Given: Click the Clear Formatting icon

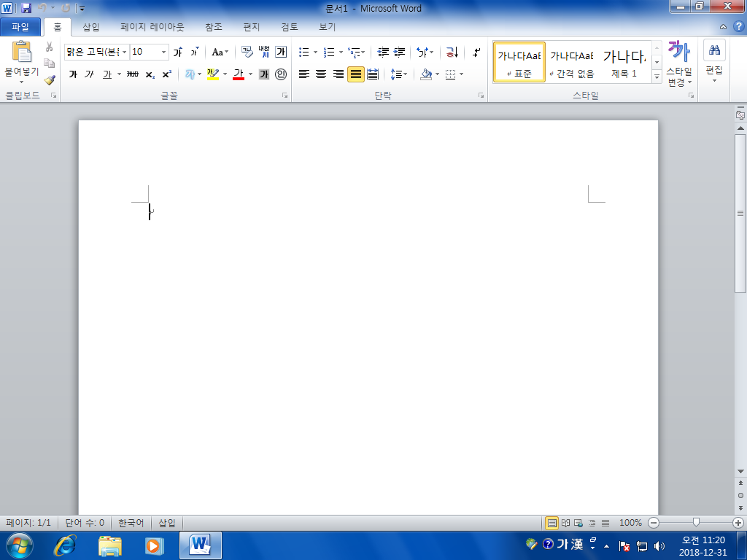Looking at the screenshot, I should click(x=247, y=52).
